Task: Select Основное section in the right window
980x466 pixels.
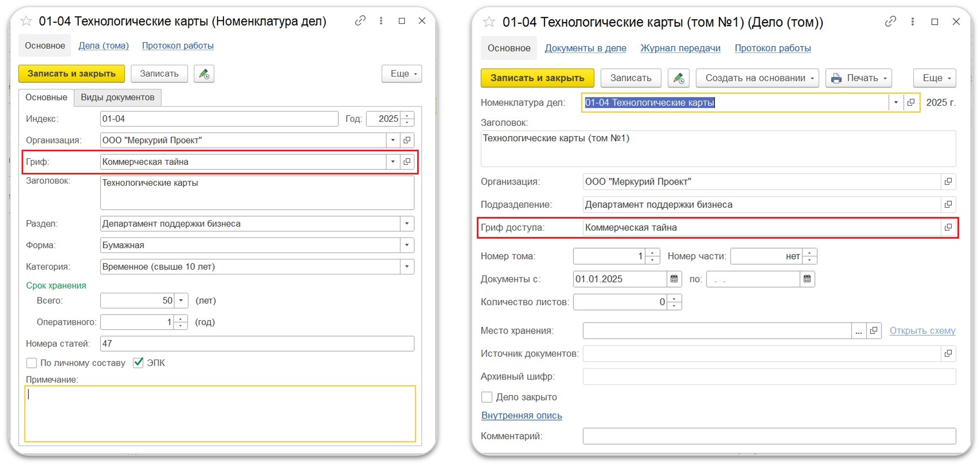Action: (509, 48)
